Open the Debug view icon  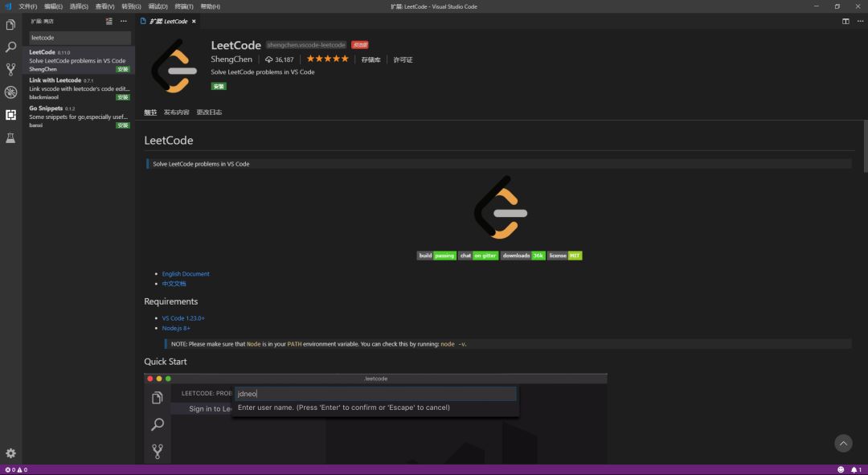[x=10, y=92]
